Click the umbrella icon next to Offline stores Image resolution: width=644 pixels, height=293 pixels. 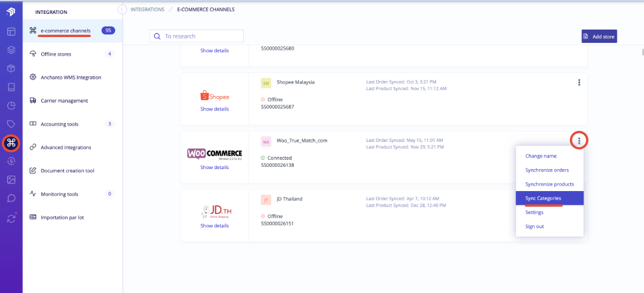tap(33, 54)
